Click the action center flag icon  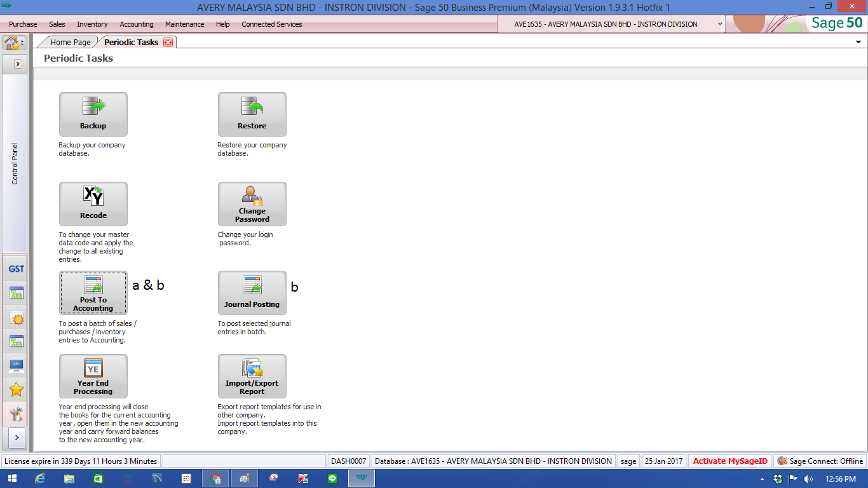click(793, 478)
